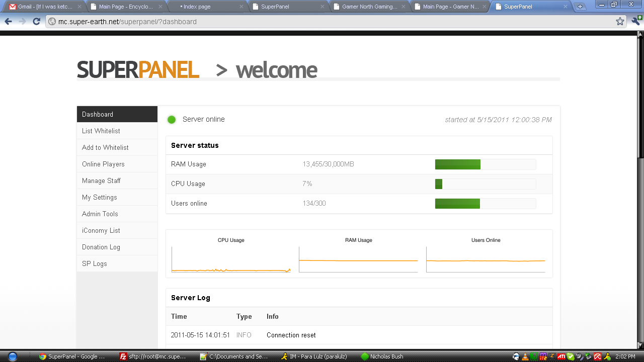644x362 pixels.
Task: Click the browser back arrow
Action: tap(8, 22)
